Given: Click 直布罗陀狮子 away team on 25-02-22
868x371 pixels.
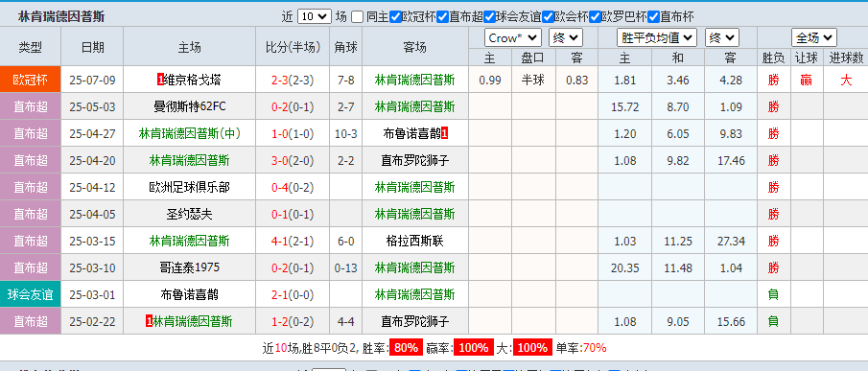Looking at the screenshot, I should pyautogui.click(x=415, y=321).
